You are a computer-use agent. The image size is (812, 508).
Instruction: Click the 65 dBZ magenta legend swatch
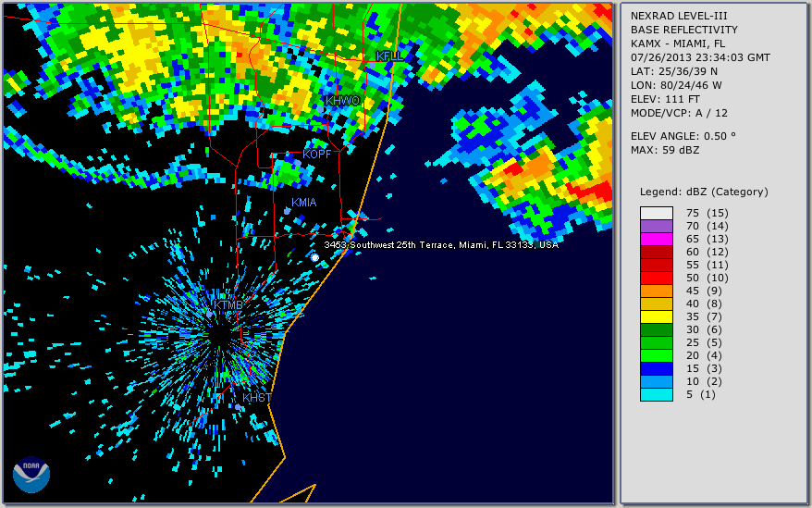pos(656,239)
